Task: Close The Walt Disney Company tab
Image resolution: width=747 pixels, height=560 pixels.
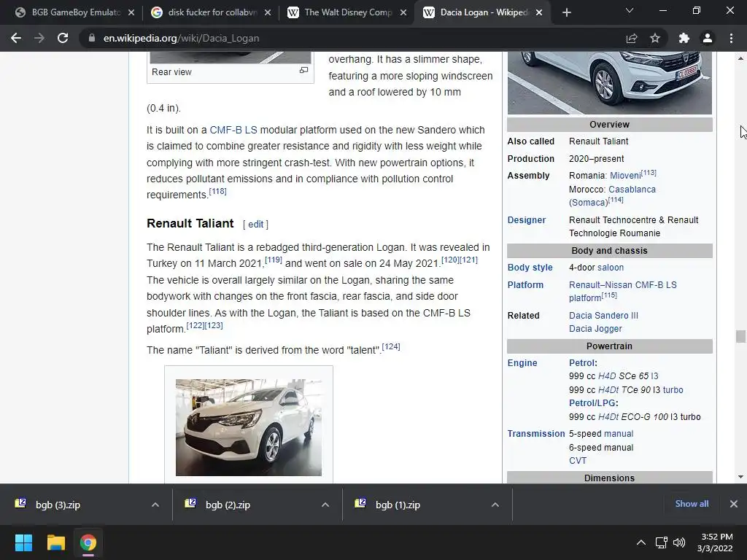Action: tap(403, 12)
